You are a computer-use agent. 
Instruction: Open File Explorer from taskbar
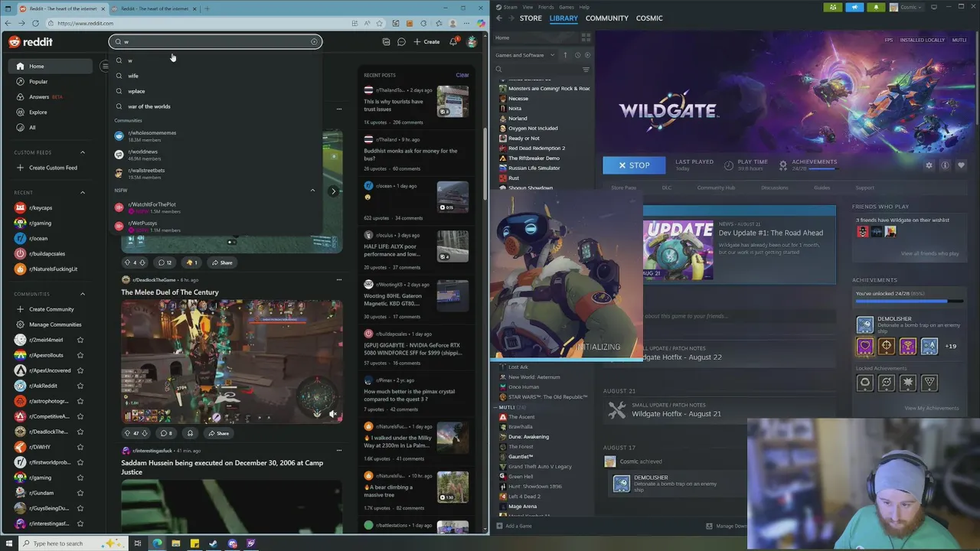(175, 543)
